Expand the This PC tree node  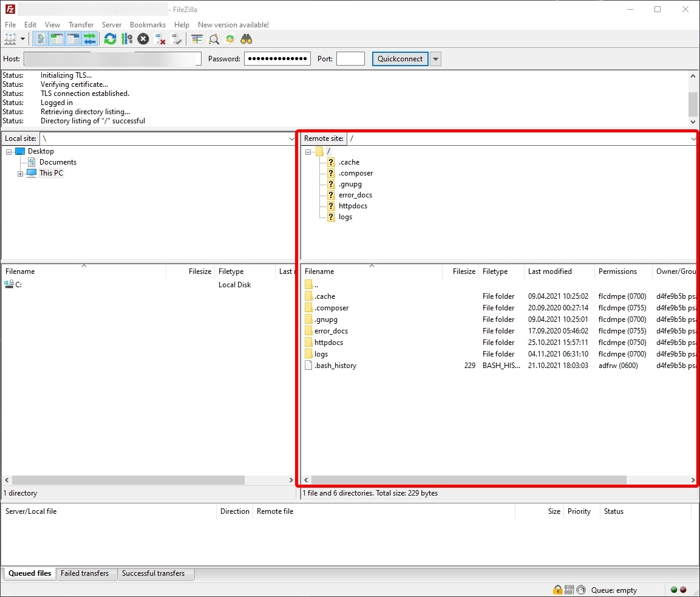click(x=20, y=174)
